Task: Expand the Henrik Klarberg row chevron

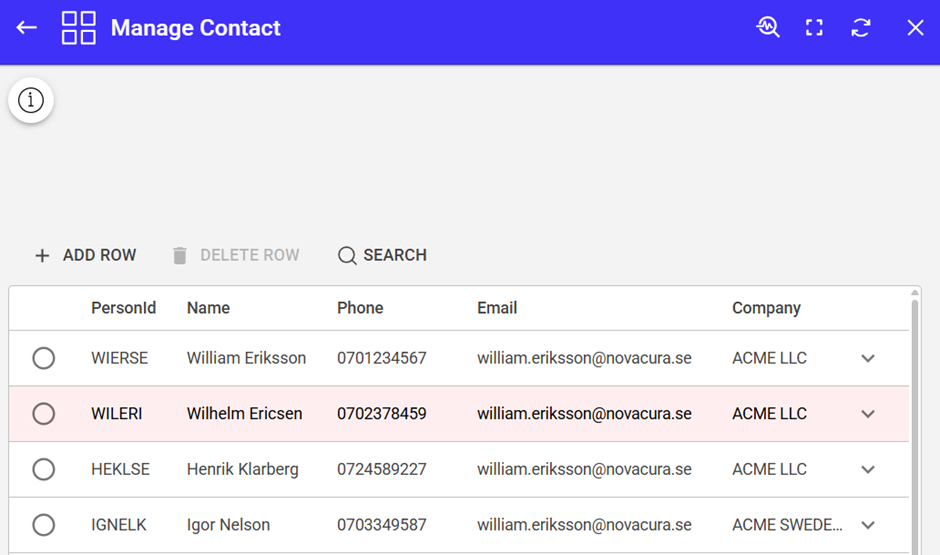Action: pos(868,469)
